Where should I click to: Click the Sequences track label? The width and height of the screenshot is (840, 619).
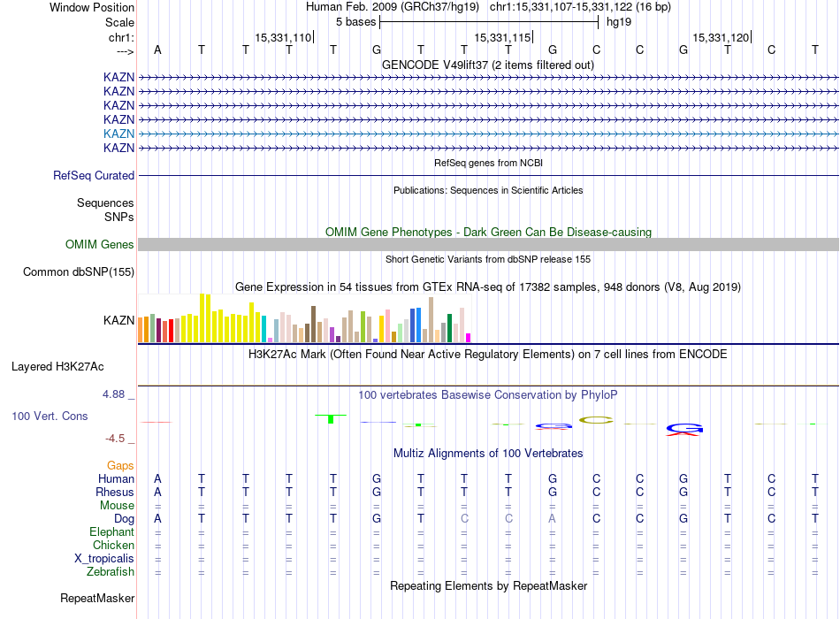coord(105,203)
